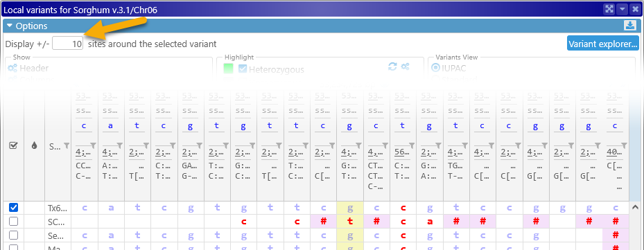The height and width of the screenshot is (250, 644).
Task: Select the IUPAC variants view radio
Action: (435, 68)
